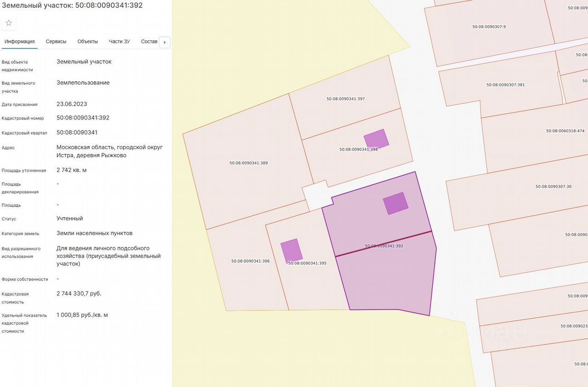Image resolution: width=588 pixels, height=387 pixels.
Task: Open the Состав tab
Action: click(149, 41)
